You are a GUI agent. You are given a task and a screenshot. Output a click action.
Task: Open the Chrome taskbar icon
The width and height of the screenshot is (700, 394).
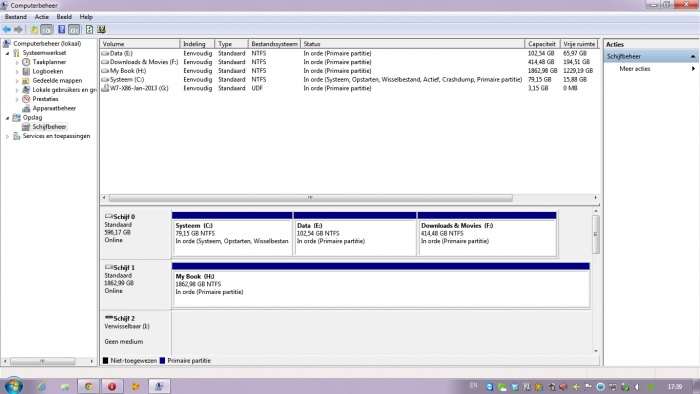88,386
